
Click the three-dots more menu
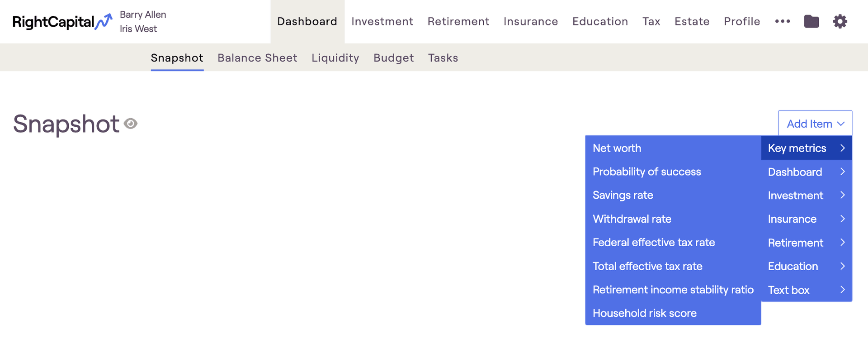(783, 21)
